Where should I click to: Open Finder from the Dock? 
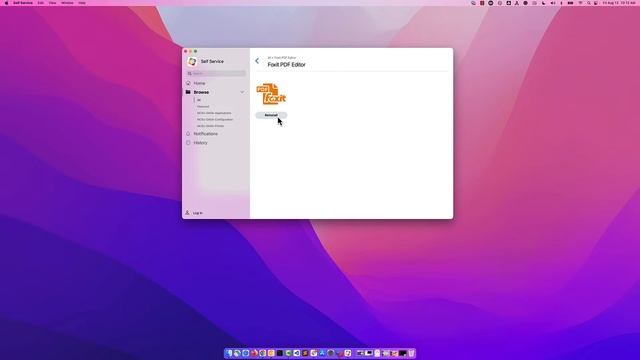click(x=229, y=353)
